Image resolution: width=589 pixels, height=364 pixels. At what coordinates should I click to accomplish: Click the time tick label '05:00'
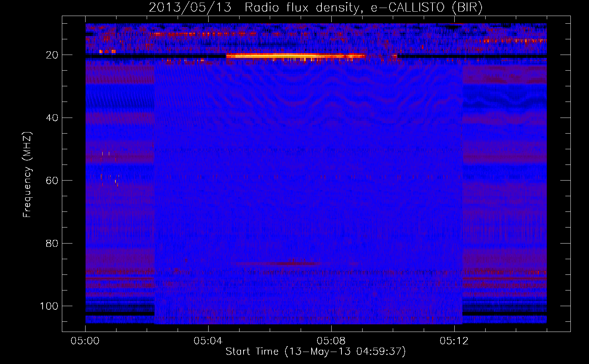tap(85, 341)
